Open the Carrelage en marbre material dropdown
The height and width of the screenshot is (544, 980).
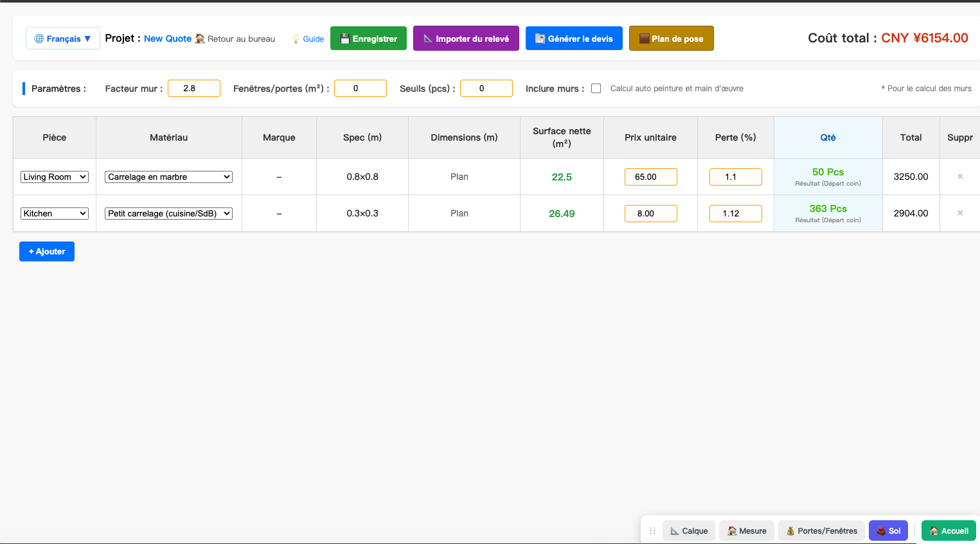click(168, 177)
